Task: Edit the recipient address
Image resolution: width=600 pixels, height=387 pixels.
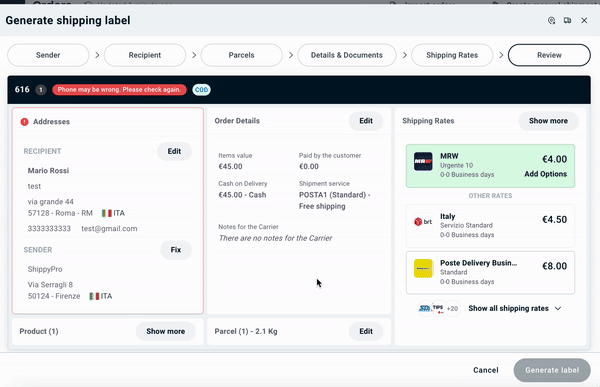Action: [174, 151]
